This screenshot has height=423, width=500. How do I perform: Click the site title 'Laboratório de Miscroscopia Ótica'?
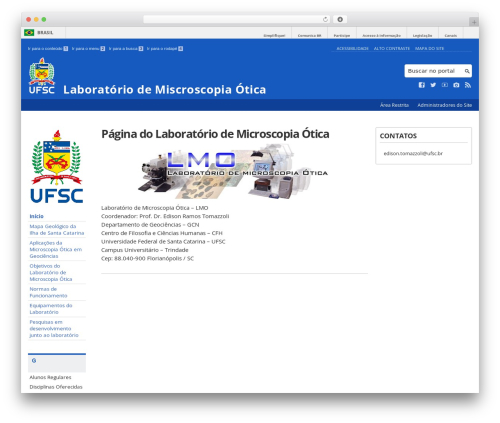click(x=165, y=89)
